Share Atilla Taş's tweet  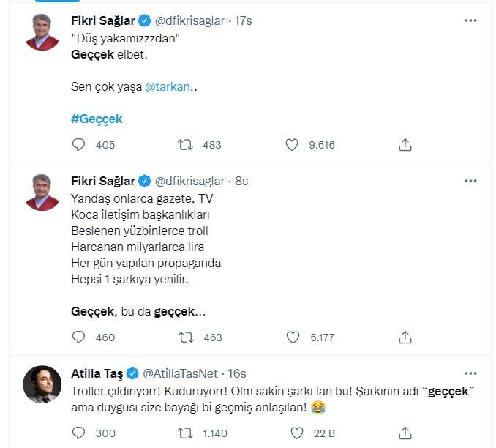pyautogui.click(x=405, y=433)
